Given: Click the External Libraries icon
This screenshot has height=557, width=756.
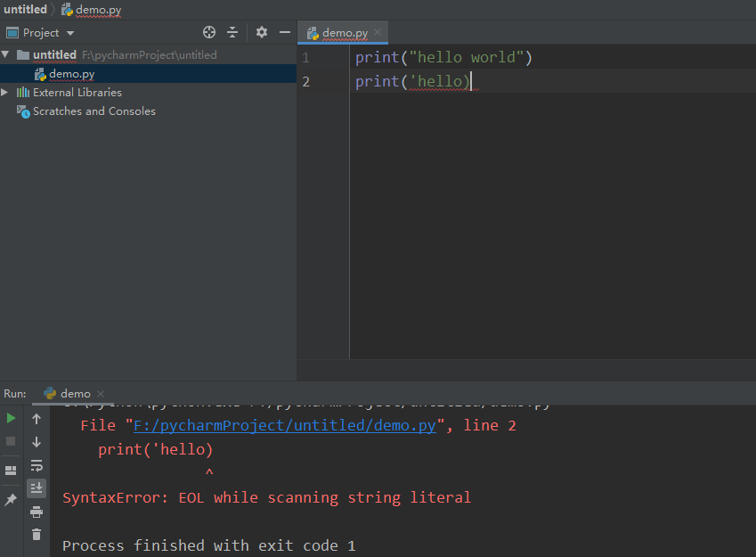Looking at the screenshot, I should coord(22,92).
